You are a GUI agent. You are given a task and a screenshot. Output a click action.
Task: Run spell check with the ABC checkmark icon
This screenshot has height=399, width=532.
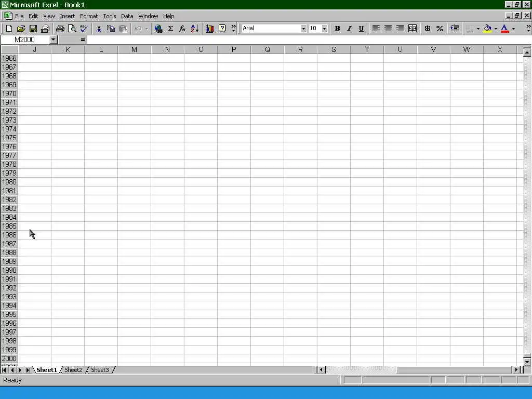[x=84, y=29]
